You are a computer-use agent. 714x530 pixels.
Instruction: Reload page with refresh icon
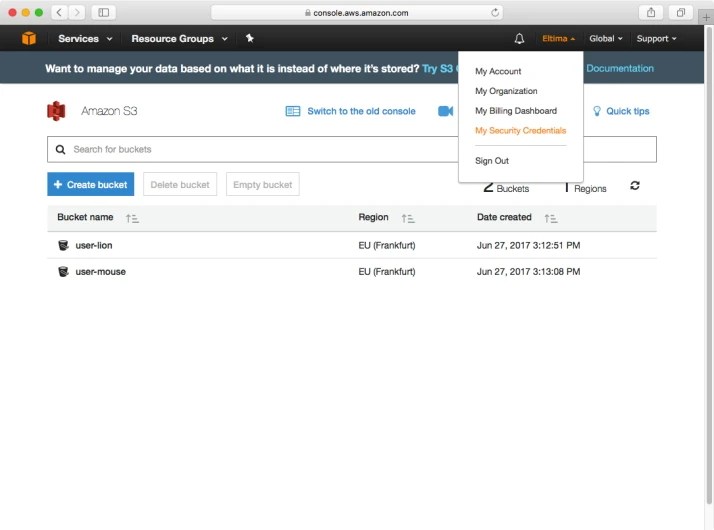coord(495,13)
